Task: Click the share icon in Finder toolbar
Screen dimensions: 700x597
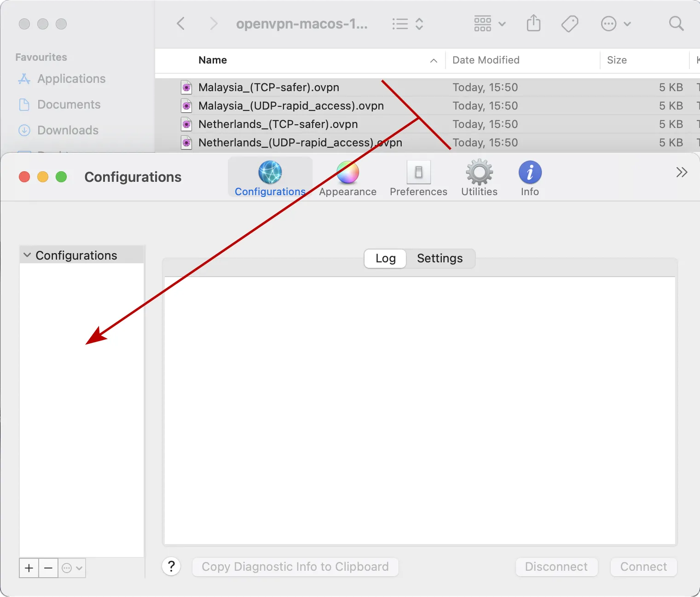Action: coord(533,23)
